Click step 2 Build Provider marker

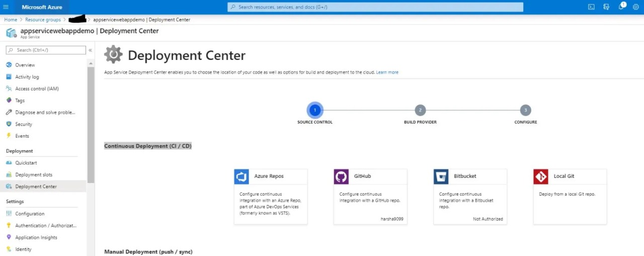420,110
